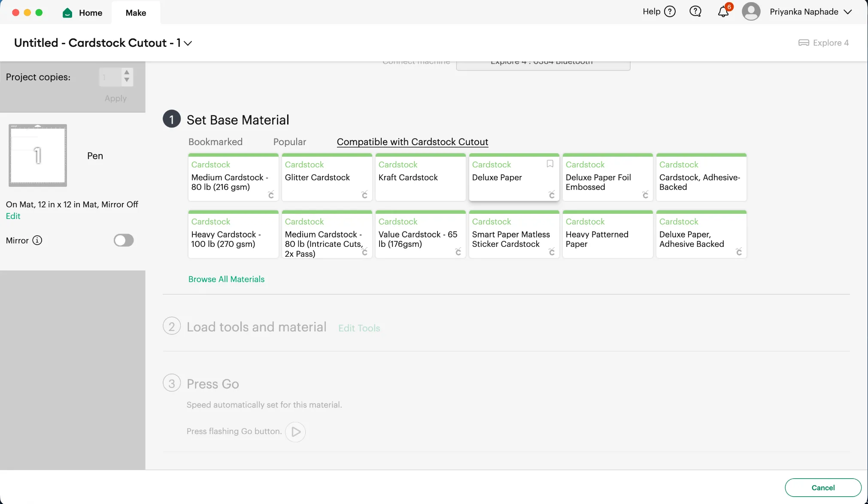This screenshot has height=504, width=868.
Task: Click Cricut logo on Intricate Cuts cardstock card
Action: point(364,252)
